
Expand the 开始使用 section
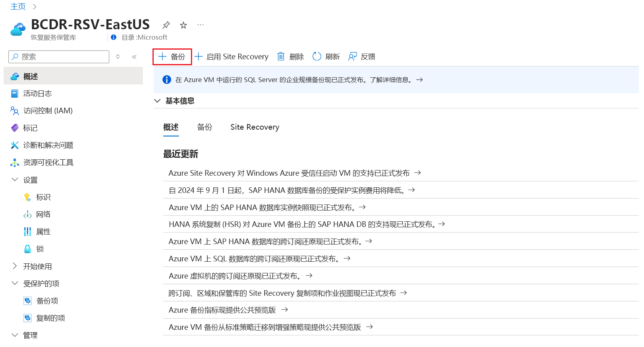click(15, 266)
